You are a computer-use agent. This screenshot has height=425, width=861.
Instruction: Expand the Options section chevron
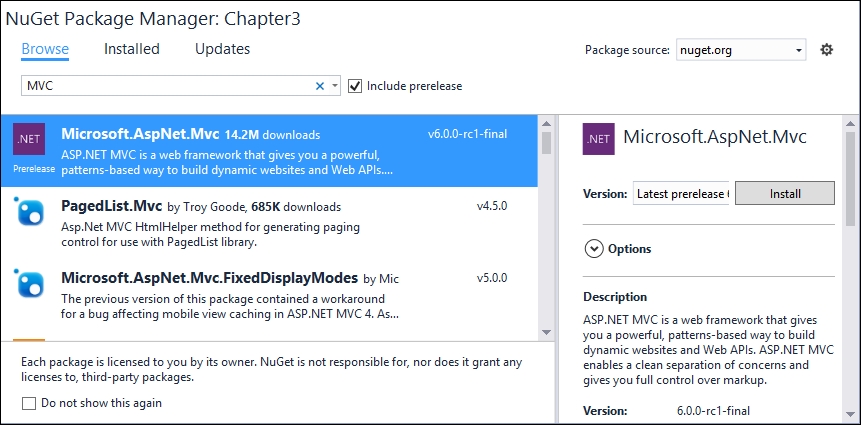(594, 249)
